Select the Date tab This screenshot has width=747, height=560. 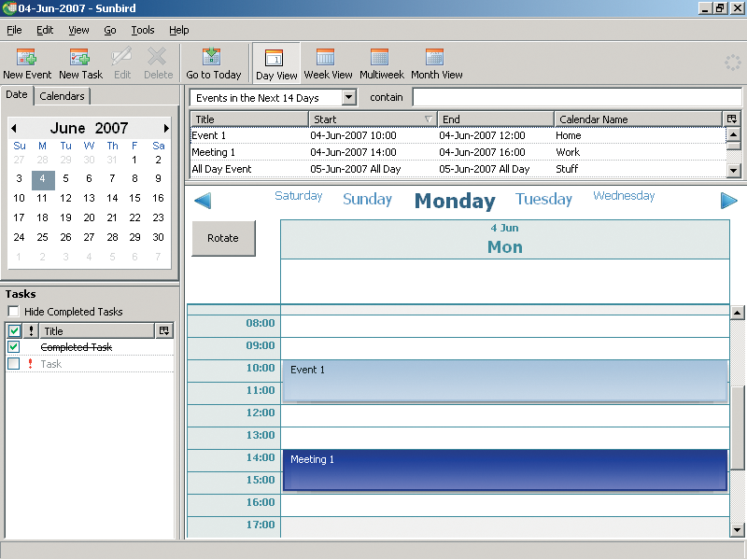click(17, 95)
